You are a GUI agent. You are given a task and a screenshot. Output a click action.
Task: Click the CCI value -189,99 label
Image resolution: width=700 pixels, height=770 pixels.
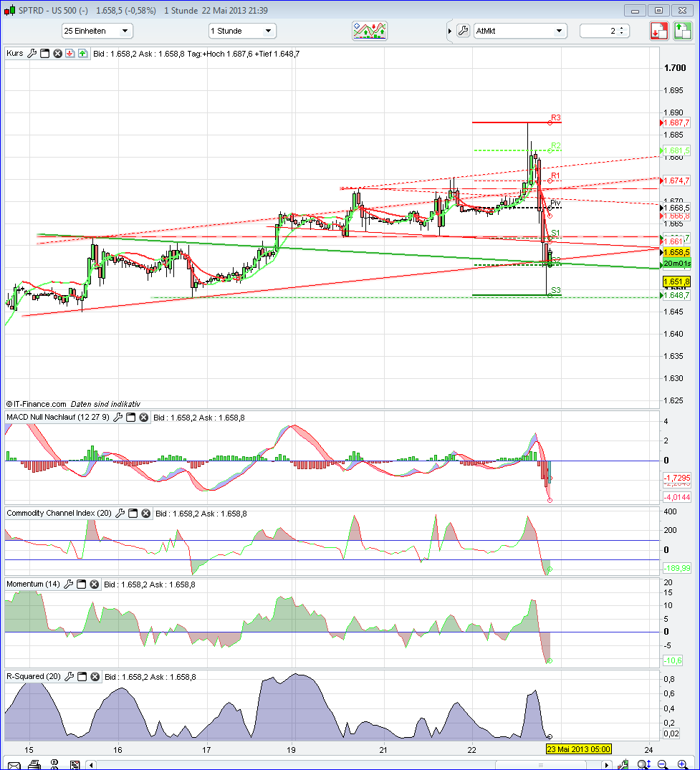[677, 568]
